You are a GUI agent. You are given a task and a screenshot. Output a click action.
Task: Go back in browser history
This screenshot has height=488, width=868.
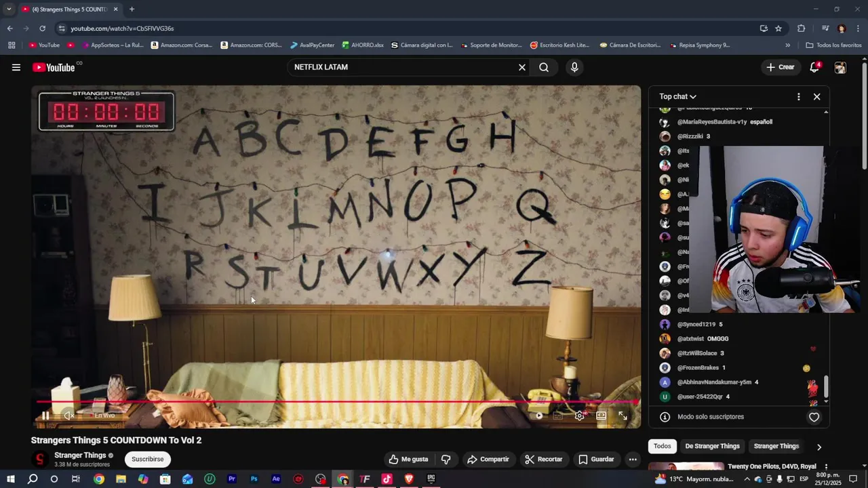tap(9, 28)
